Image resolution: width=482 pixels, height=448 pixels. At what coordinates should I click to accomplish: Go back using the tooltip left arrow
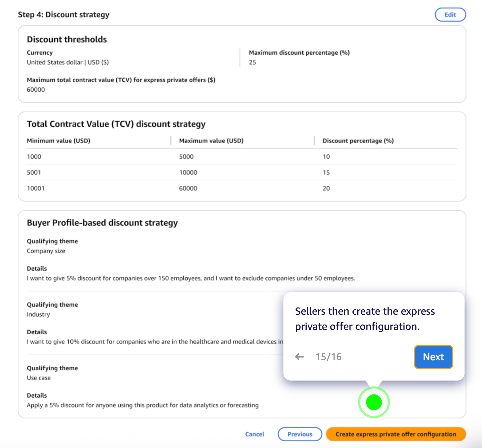299,357
